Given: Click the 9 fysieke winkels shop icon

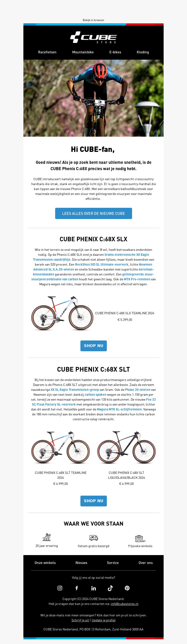Looking at the screenshot, I should pyautogui.click(x=140, y=538).
